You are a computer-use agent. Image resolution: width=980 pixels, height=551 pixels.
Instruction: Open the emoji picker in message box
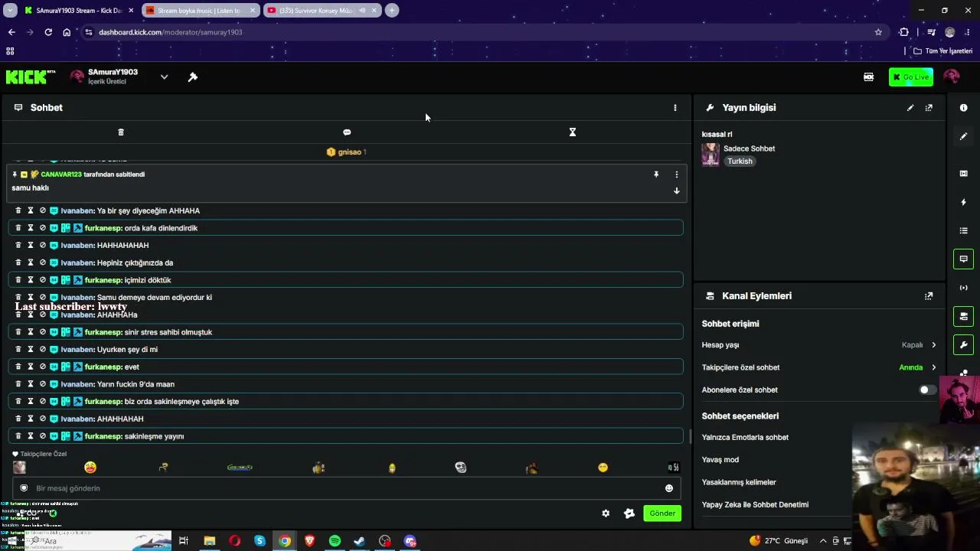[669, 488]
